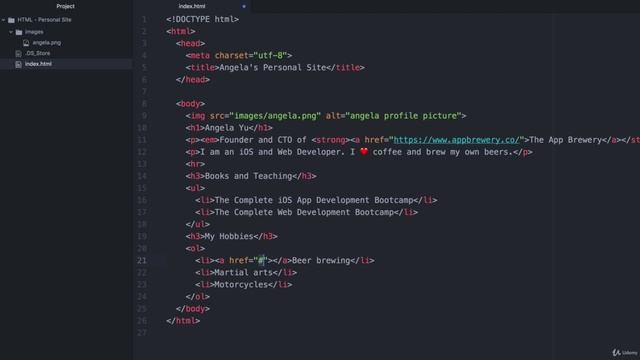This screenshot has width=640, height=360.
Task: Click the index.html file icon in tree
Action: [18, 64]
